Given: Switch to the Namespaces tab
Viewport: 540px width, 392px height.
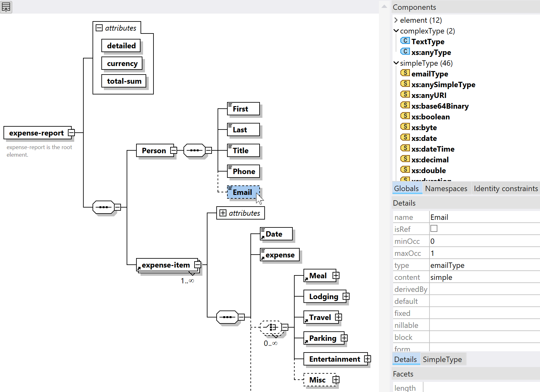Looking at the screenshot, I should point(446,189).
